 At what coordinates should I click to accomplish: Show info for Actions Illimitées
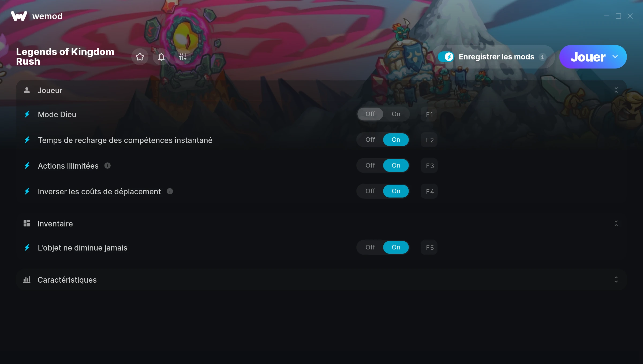[x=107, y=166]
